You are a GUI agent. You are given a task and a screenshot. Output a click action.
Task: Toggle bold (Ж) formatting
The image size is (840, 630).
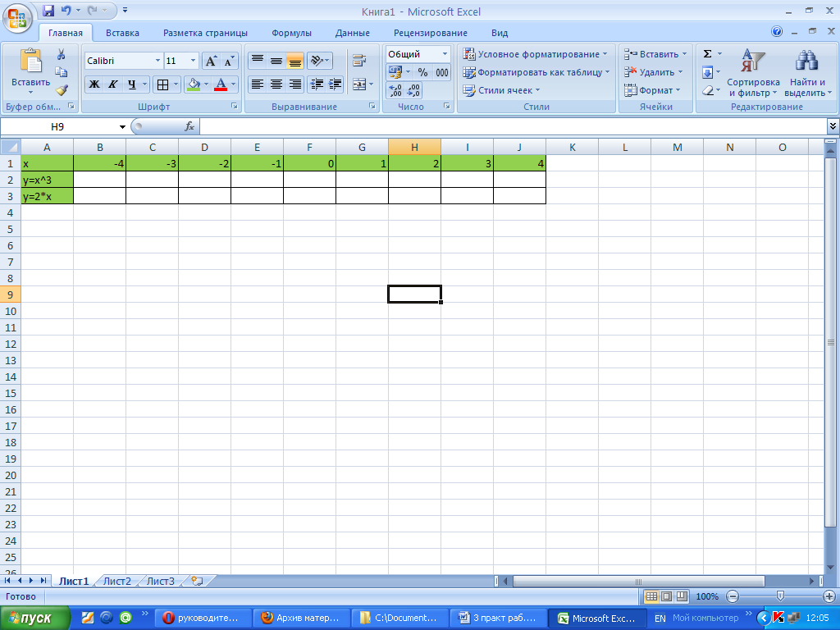coord(94,84)
